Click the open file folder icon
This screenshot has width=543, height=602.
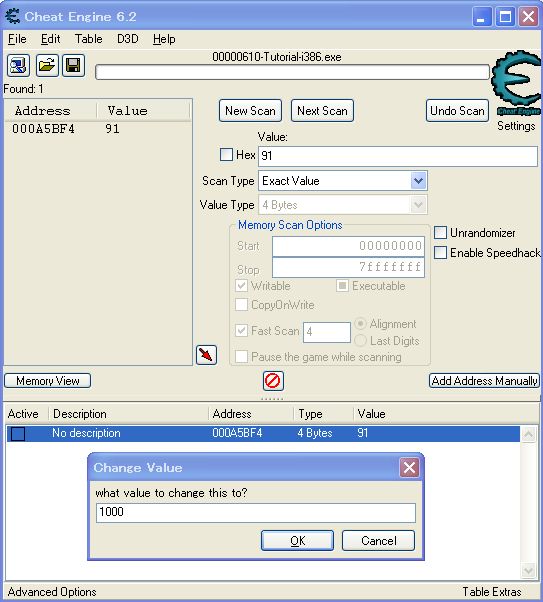(x=47, y=66)
